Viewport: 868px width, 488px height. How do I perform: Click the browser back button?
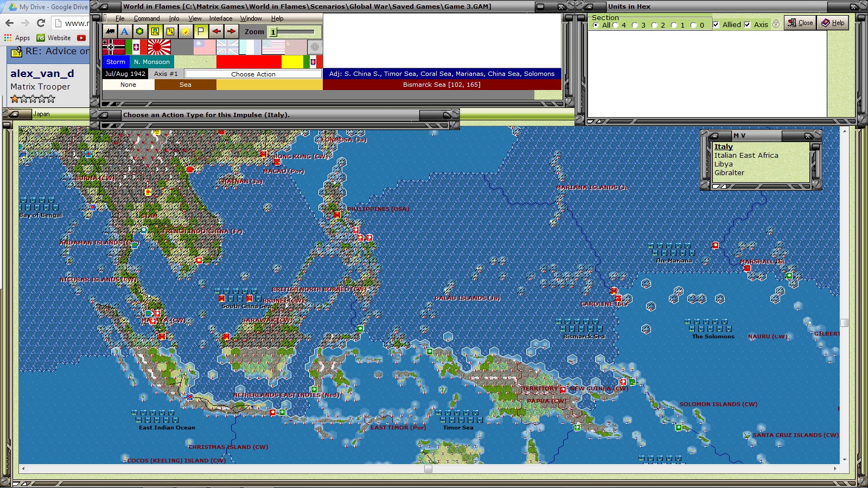[x=9, y=23]
